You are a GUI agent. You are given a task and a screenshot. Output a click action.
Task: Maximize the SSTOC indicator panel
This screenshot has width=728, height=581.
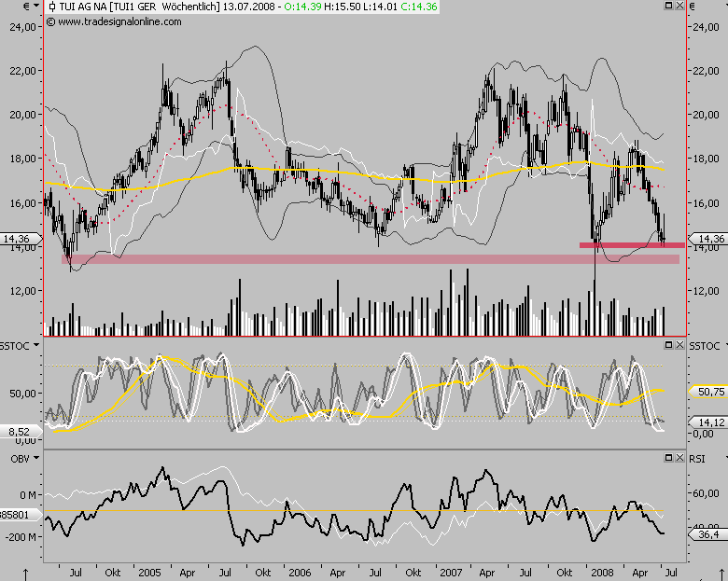click(x=668, y=345)
